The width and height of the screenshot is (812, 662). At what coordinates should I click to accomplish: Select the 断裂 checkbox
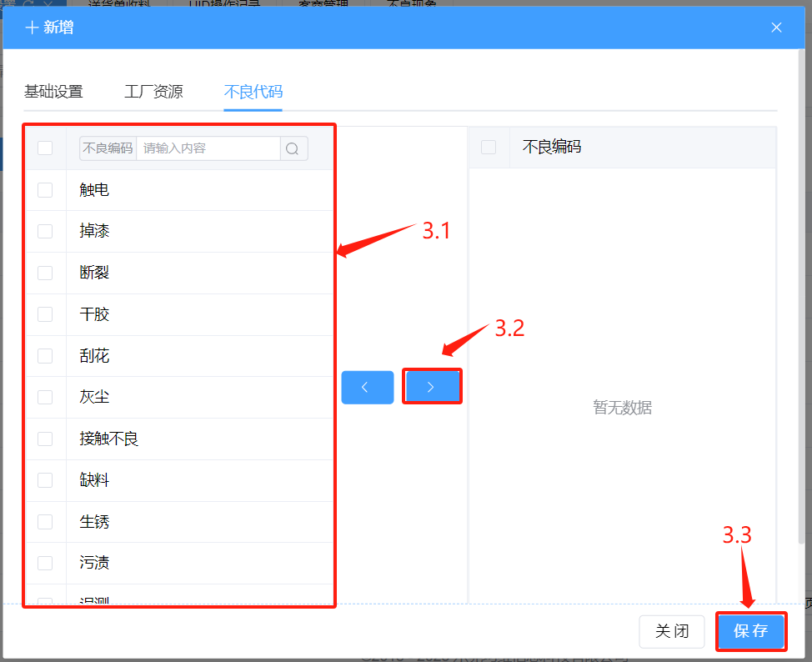(x=45, y=273)
